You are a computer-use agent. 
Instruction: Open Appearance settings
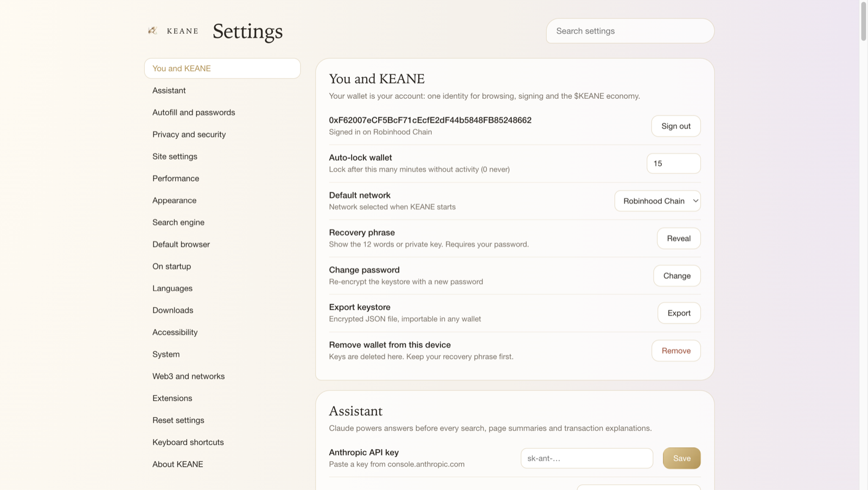pyautogui.click(x=222, y=200)
